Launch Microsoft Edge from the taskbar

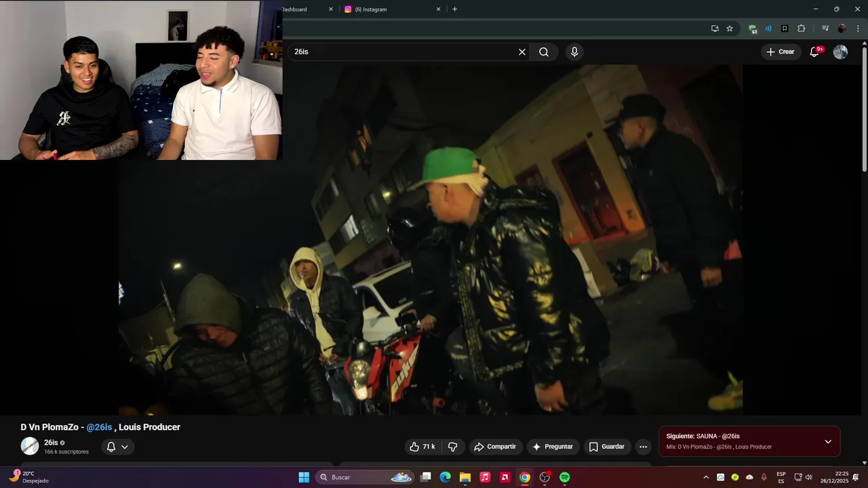click(445, 477)
